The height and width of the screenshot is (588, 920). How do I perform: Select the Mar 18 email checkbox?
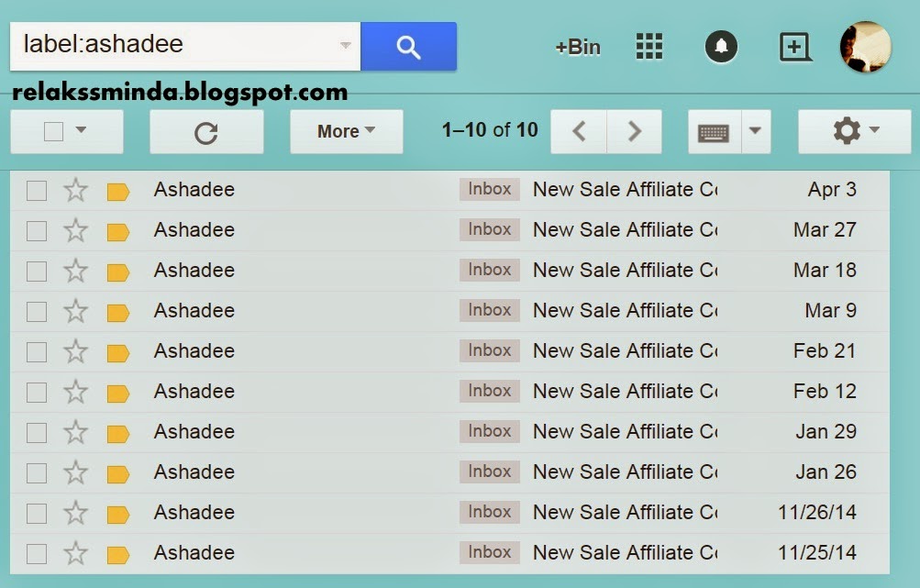pos(37,272)
